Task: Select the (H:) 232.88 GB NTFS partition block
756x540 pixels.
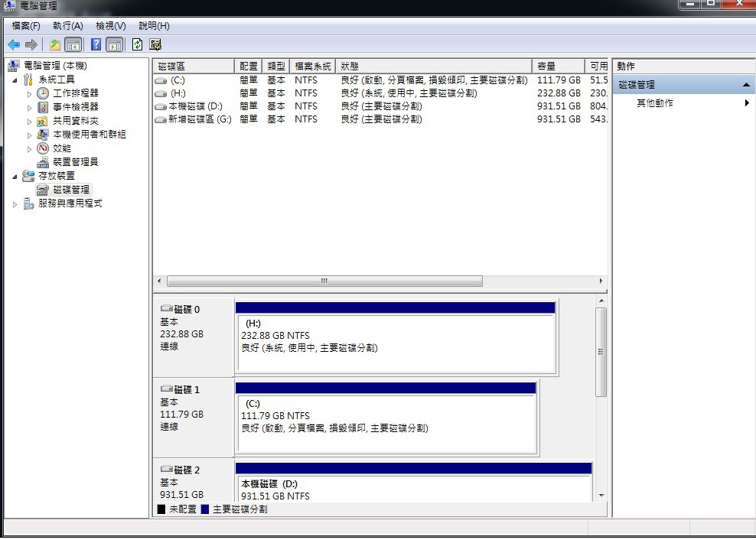Action: [x=396, y=337]
